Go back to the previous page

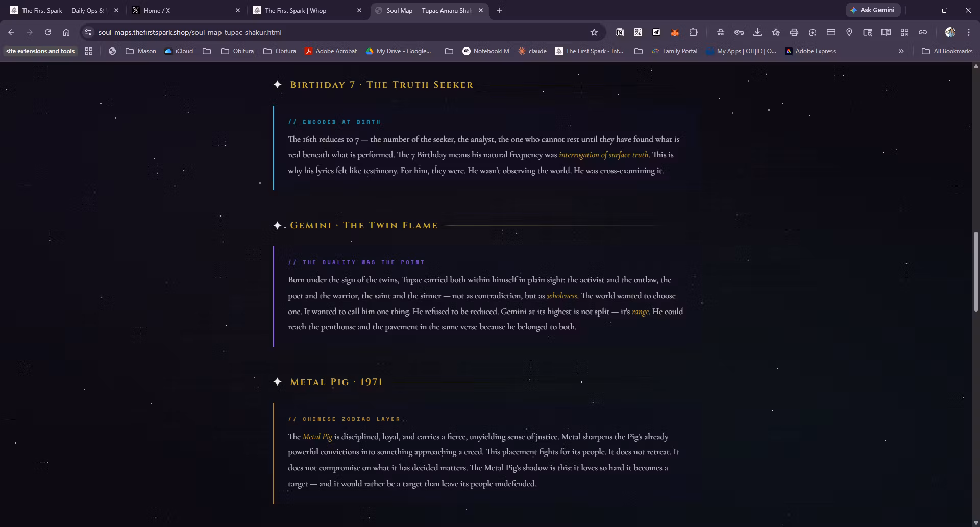coord(11,32)
